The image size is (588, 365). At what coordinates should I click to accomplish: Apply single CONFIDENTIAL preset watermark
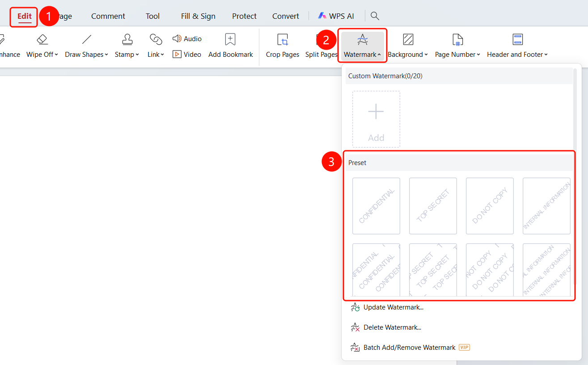pos(376,206)
